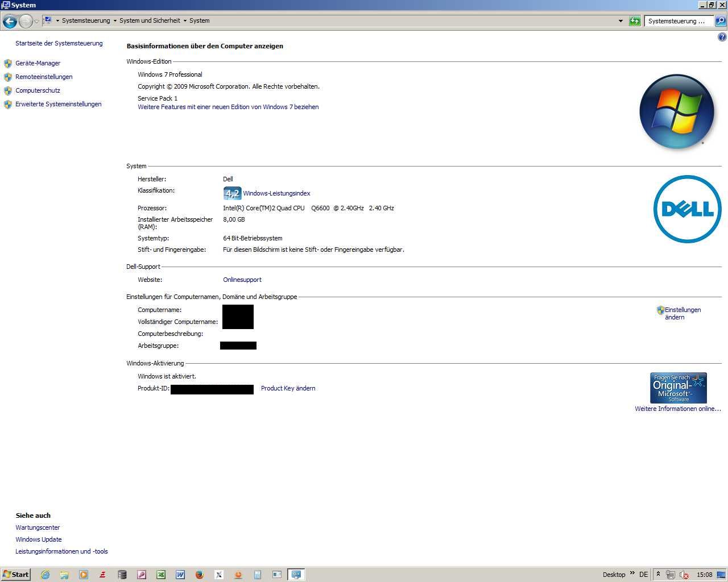Click the DE language indicator
Viewport: 728px width, 582px height.
tap(643, 575)
